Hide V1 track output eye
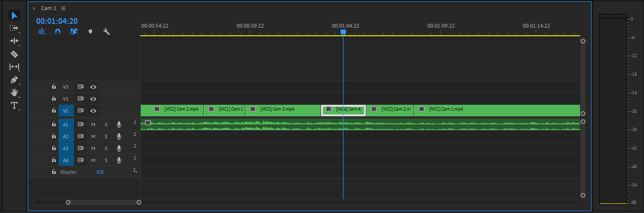Image resolution: width=644 pixels, height=213 pixels. click(93, 111)
